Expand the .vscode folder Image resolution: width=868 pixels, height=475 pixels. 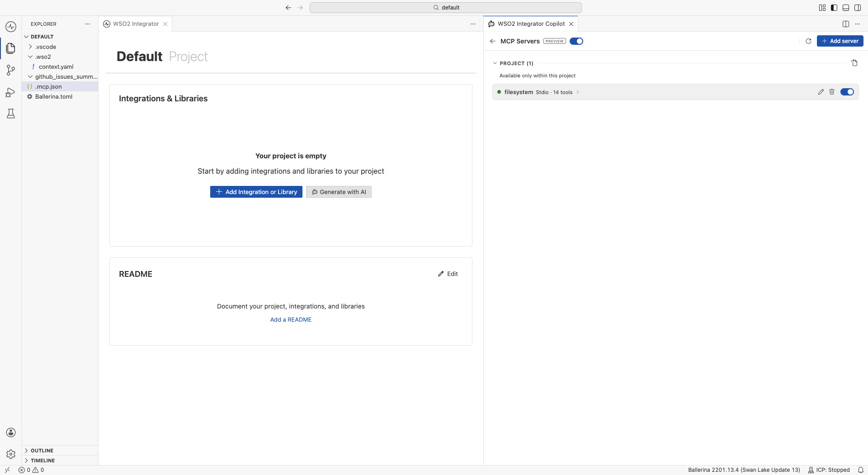pyautogui.click(x=30, y=47)
